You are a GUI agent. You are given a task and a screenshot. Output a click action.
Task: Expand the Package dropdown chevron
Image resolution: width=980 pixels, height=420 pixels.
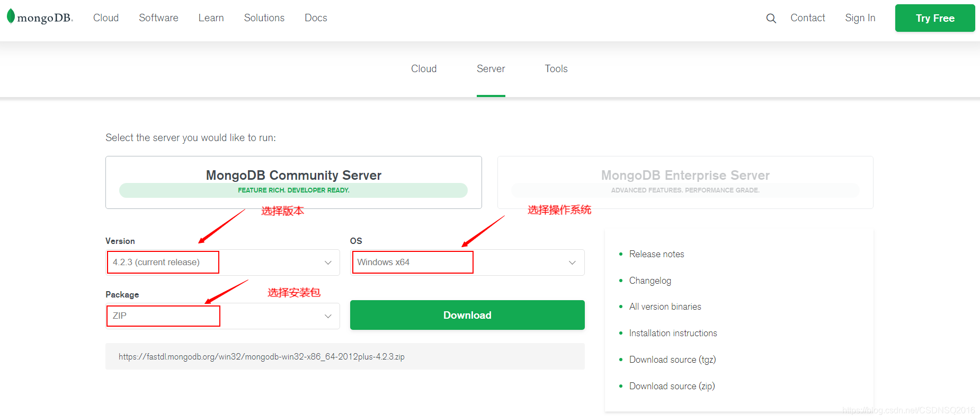coord(328,316)
